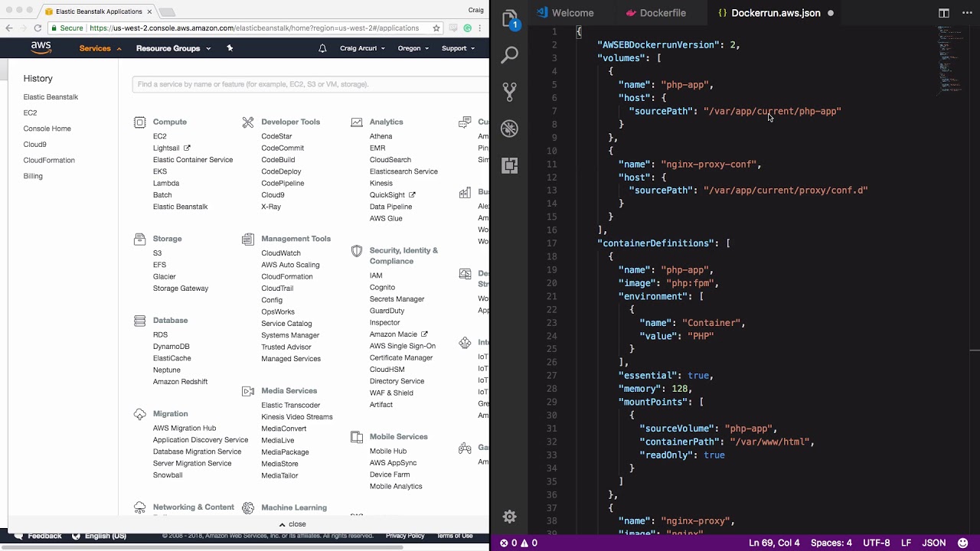Click Spaces: 4 indentation setting

(x=831, y=543)
